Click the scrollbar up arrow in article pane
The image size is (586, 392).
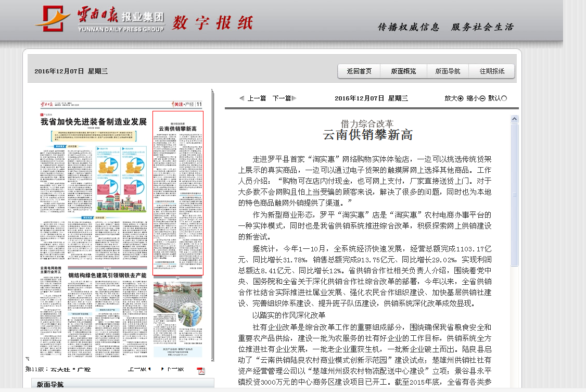[x=514, y=119]
